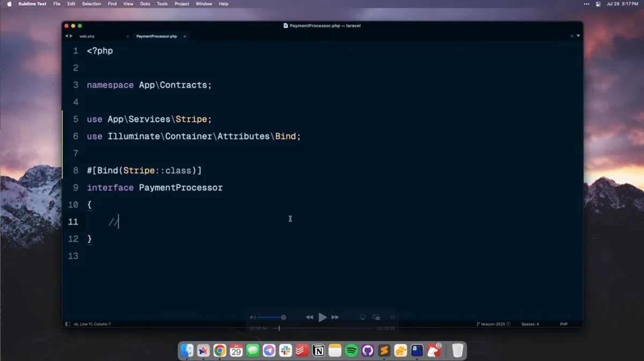Play the video with play button
This screenshot has width=644, height=361.
click(x=322, y=317)
